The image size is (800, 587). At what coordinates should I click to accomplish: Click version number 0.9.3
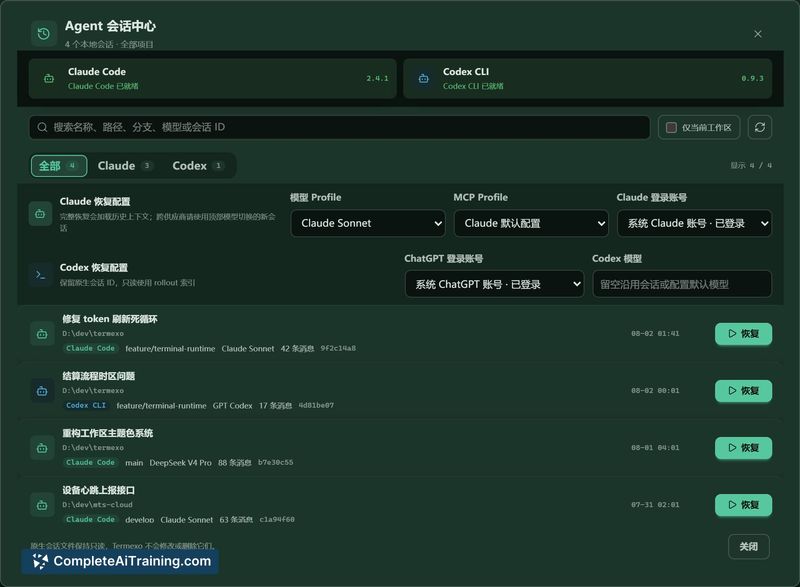(753, 79)
